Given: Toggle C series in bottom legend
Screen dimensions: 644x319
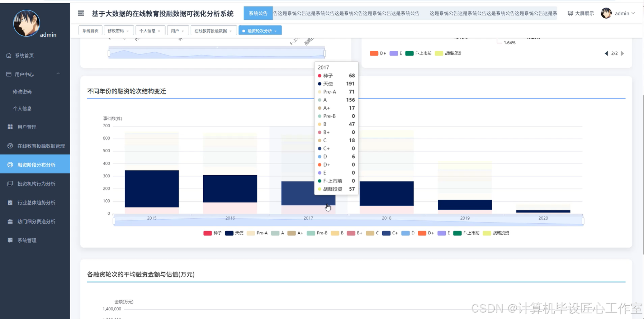Looking at the screenshot, I should (372, 233).
